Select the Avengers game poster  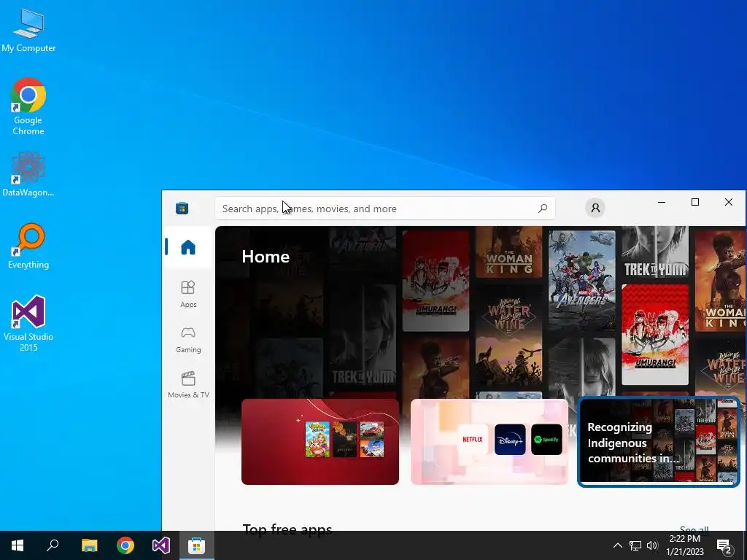pos(581,281)
